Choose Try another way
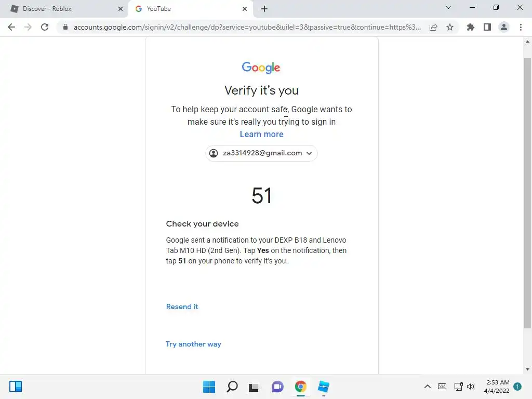 [x=193, y=344]
